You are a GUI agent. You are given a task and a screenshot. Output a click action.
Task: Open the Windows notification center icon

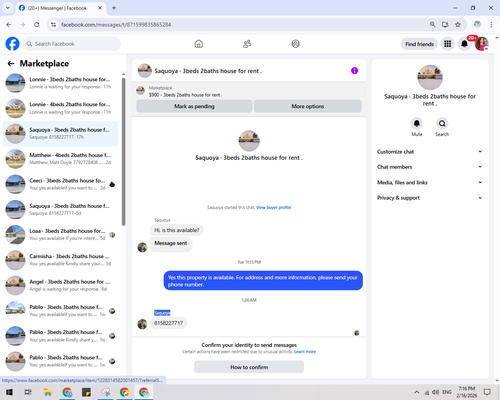(x=487, y=392)
